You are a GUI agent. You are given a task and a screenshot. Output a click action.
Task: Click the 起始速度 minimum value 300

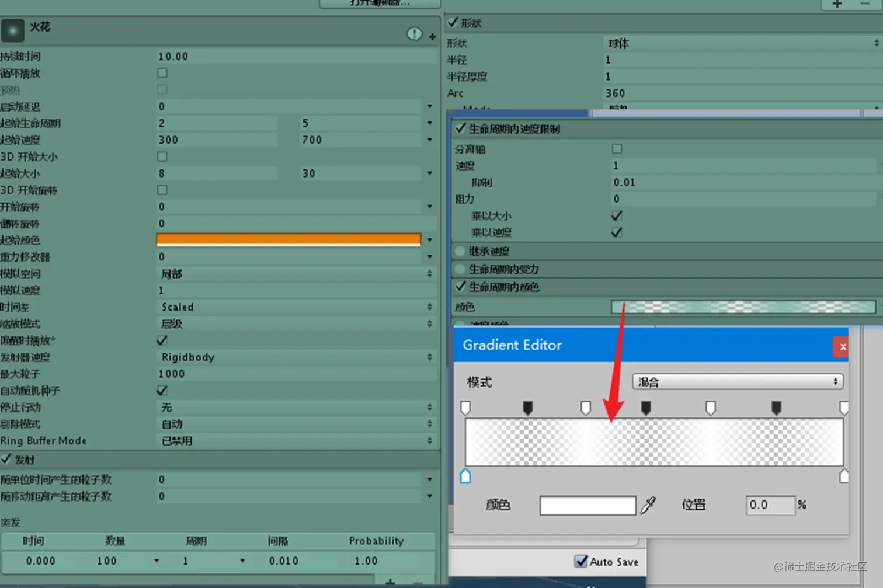[x=217, y=140]
